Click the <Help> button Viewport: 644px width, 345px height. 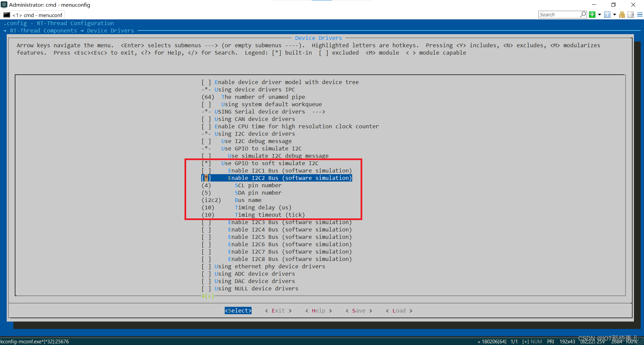pos(318,310)
